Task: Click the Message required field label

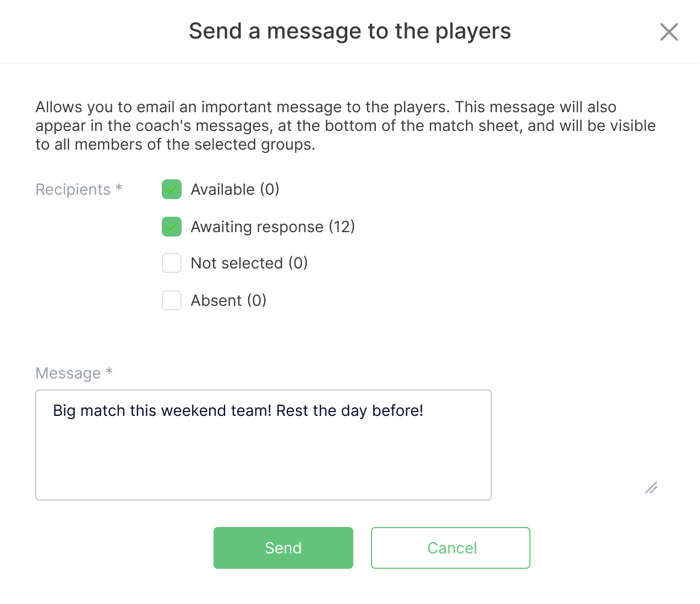Action: tap(74, 373)
